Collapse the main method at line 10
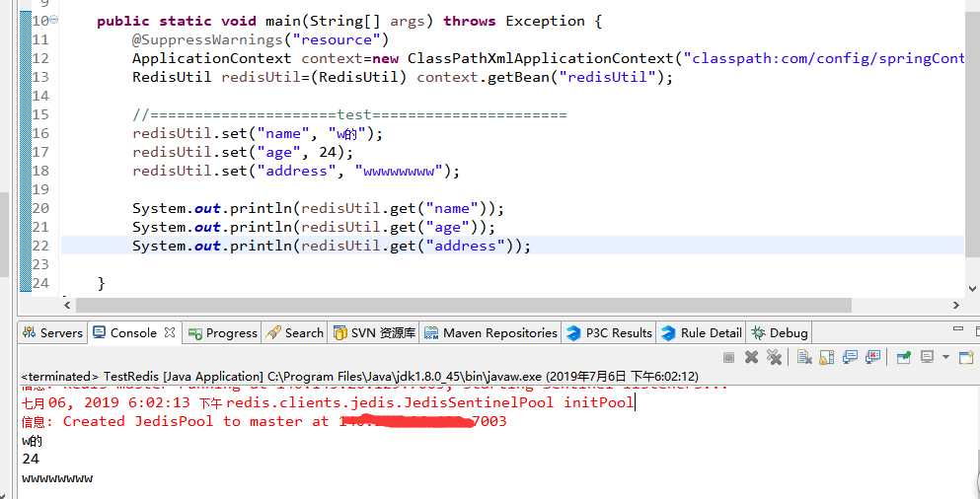The width and height of the screenshot is (980, 499). point(53,21)
